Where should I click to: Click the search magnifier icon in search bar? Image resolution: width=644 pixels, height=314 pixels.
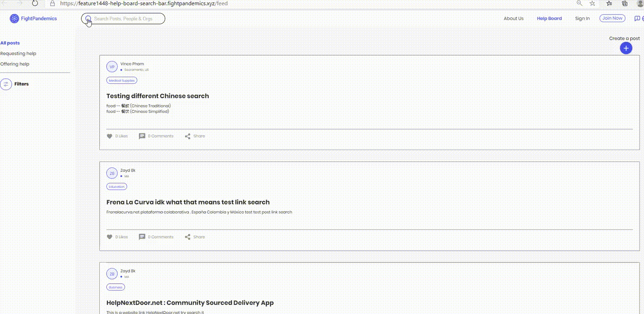pyautogui.click(x=88, y=18)
